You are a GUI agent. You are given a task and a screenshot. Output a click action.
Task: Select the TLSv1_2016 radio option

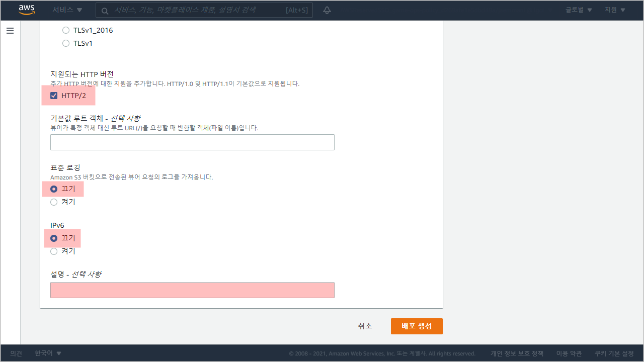(66, 30)
